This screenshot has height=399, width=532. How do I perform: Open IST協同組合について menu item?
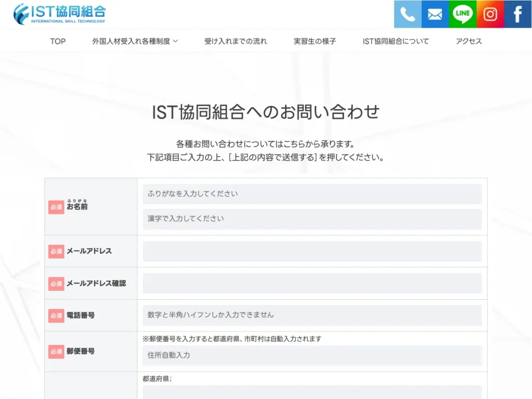click(396, 42)
